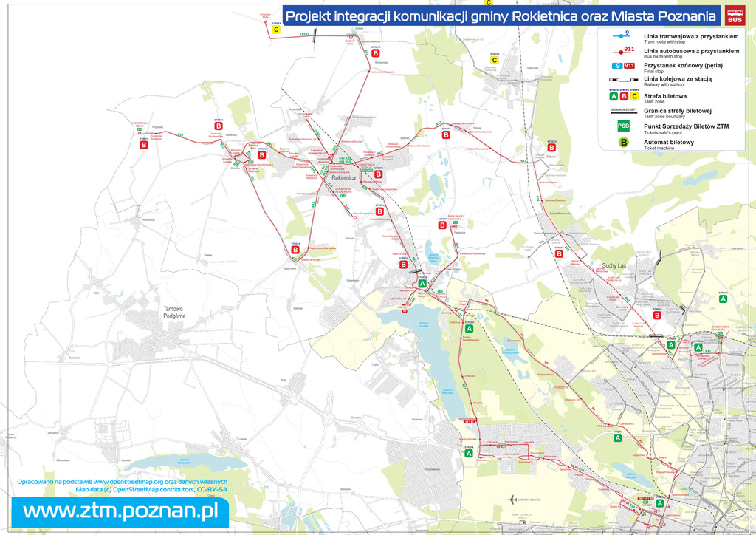
Task: Click the Rokietnica town label
Action: coord(344,178)
